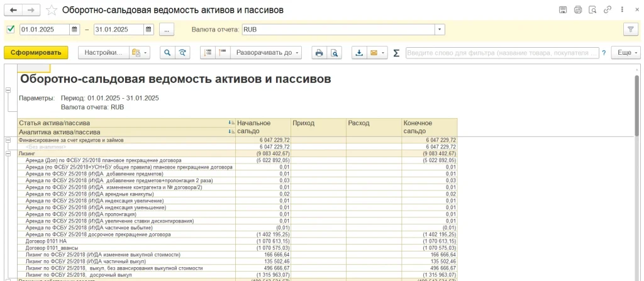Image resolution: width=644 pixels, height=281 pixels.
Task: Add report to favorites with the star
Action: click(52, 10)
